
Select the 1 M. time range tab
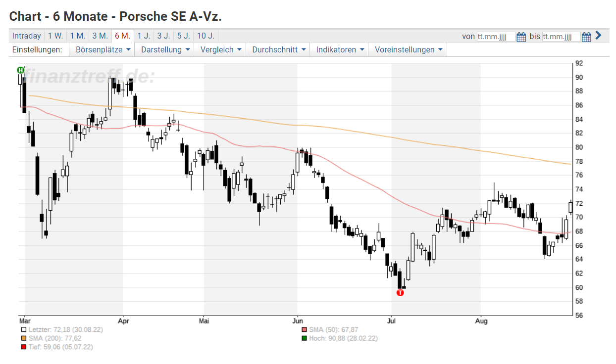77,36
